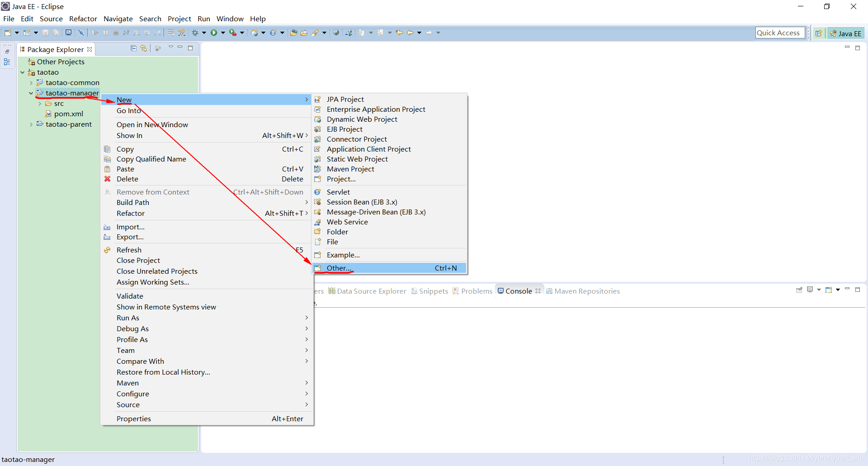Open the File menu
The height and width of the screenshot is (466, 868).
pyautogui.click(x=9, y=19)
